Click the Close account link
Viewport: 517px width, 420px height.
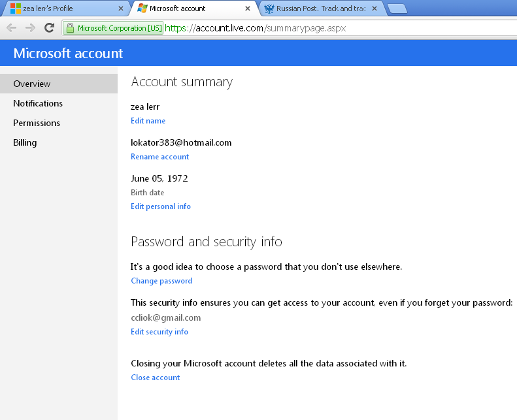(156, 378)
